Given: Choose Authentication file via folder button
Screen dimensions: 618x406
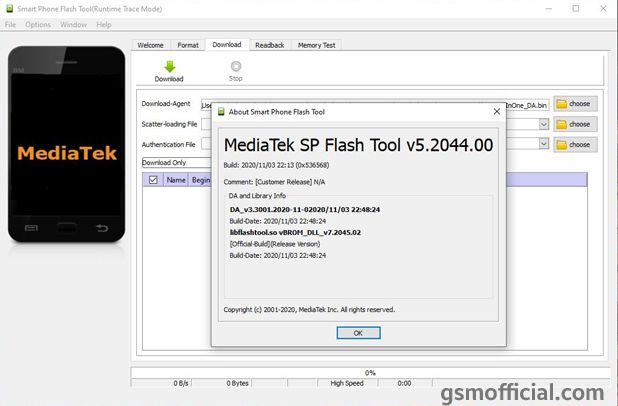Looking at the screenshot, I should [x=575, y=145].
